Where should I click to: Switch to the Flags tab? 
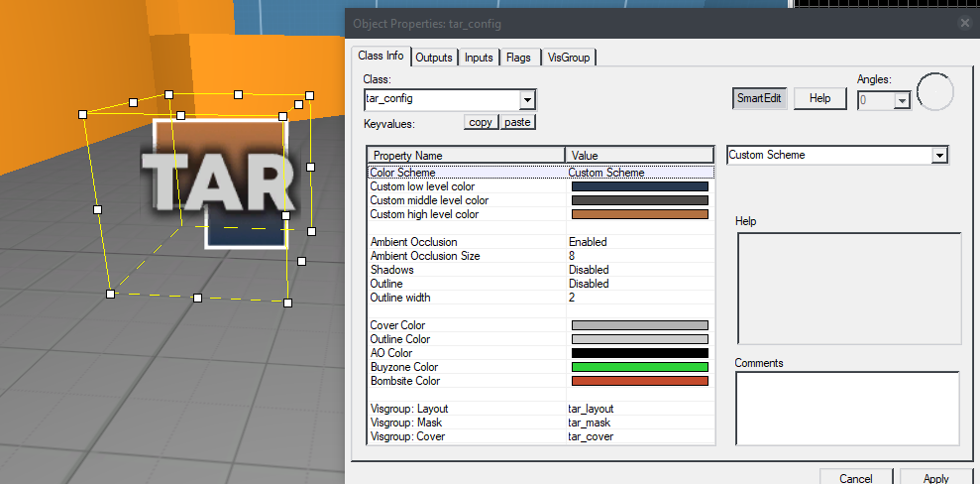pos(519,58)
